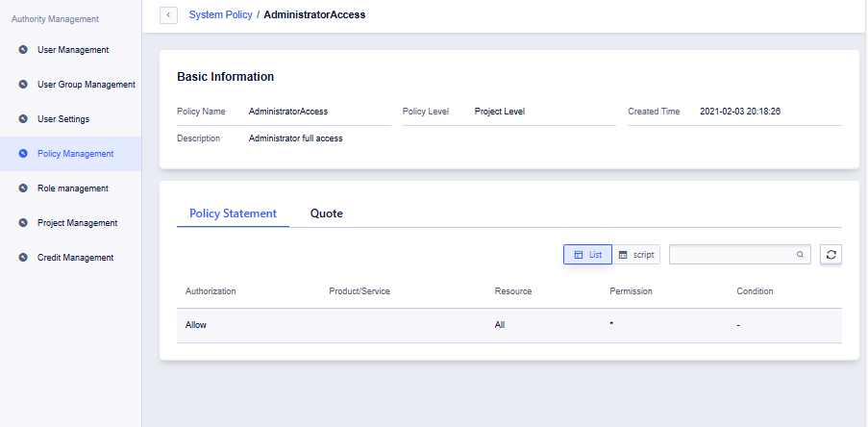The image size is (868, 427).
Task: Click the Authorization column header
Action: (x=211, y=290)
